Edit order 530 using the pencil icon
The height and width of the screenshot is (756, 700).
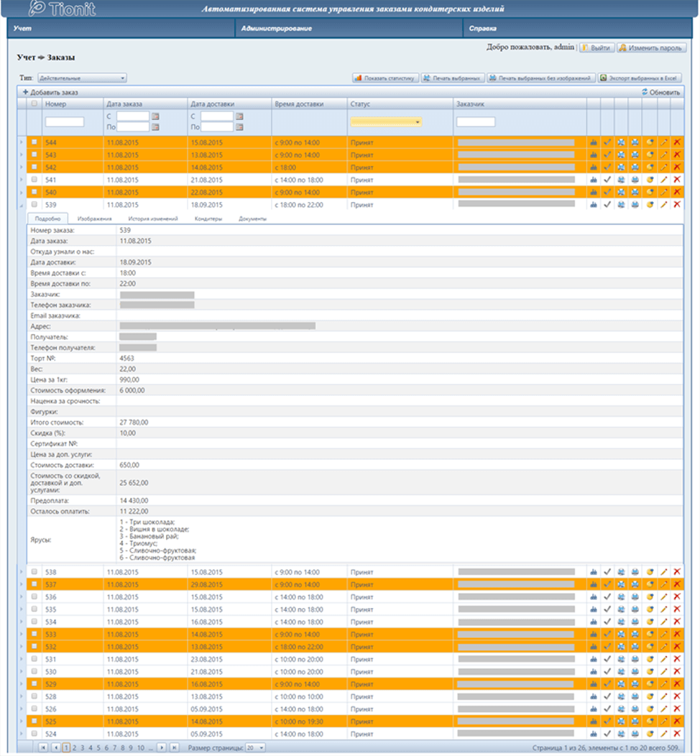click(x=664, y=672)
